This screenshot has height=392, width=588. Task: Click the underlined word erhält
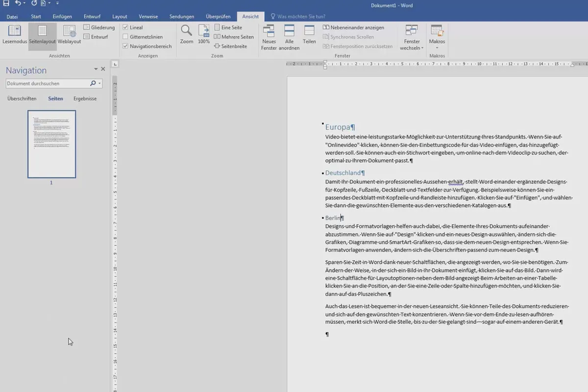(x=456, y=182)
